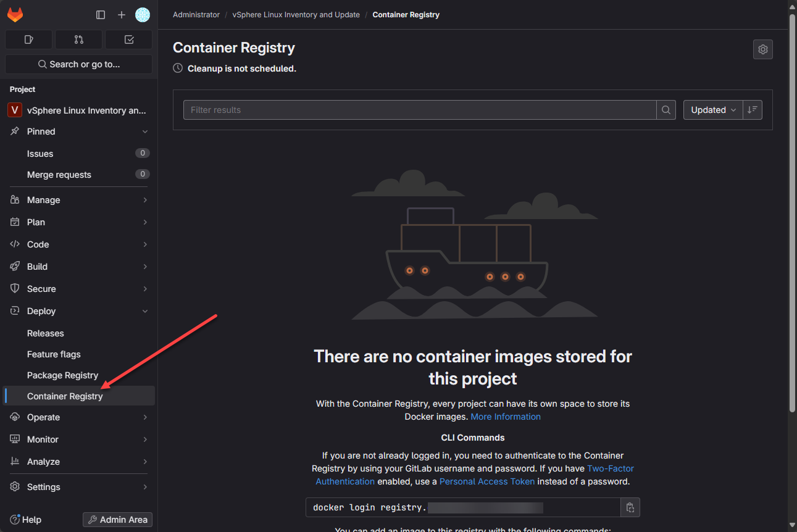
Task: Click the cleanup clock icon
Action: point(178,69)
